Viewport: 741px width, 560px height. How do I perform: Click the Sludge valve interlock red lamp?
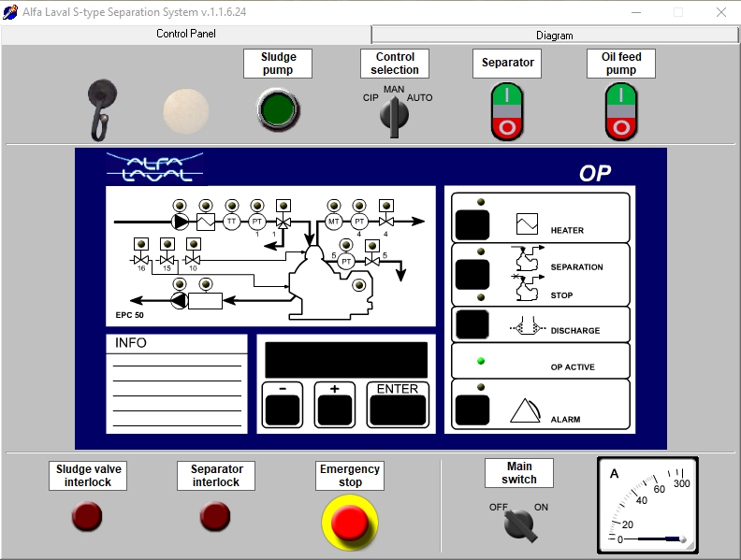87,516
